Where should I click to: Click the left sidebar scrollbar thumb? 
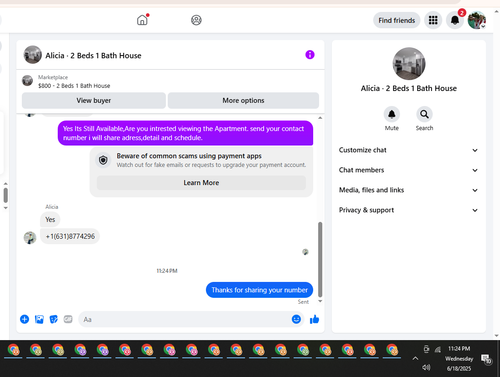(x=6, y=195)
